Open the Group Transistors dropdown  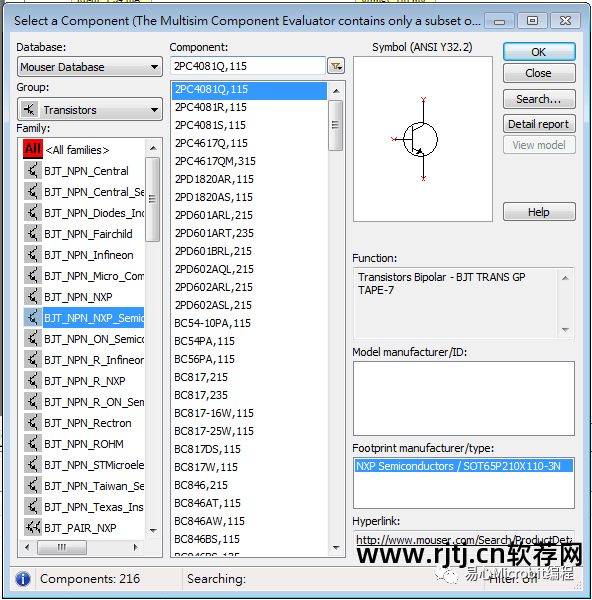tap(90, 110)
